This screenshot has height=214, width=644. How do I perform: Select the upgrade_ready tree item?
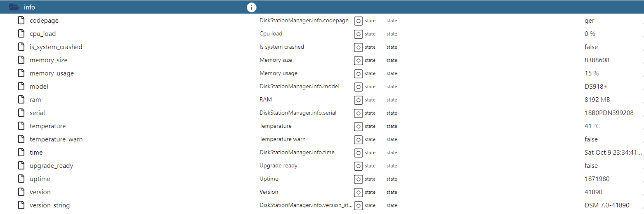[51, 166]
